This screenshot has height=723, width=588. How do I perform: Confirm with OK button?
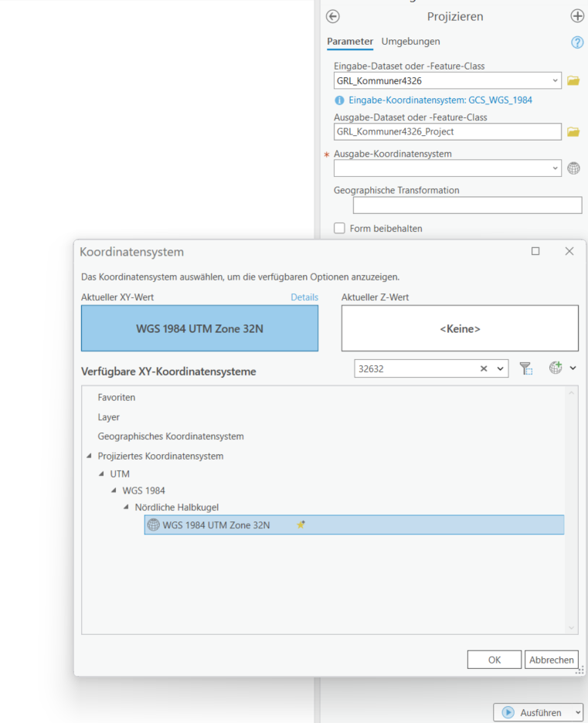click(x=495, y=660)
